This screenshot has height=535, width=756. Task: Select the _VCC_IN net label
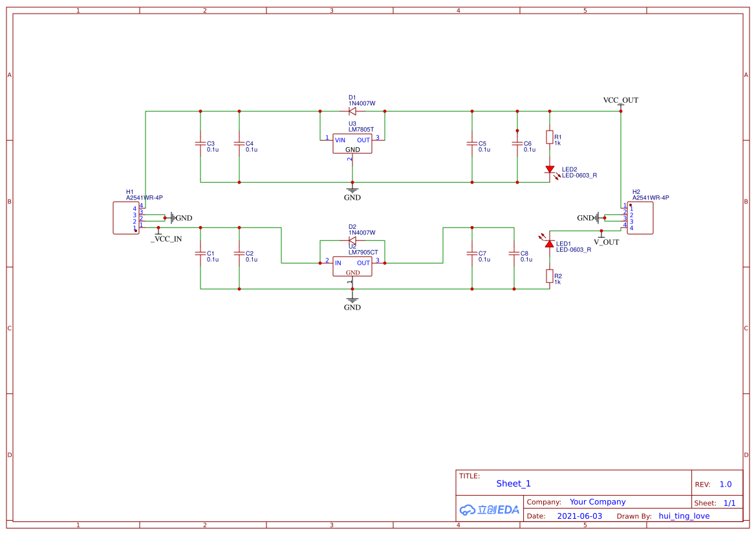(x=166, y=239)
